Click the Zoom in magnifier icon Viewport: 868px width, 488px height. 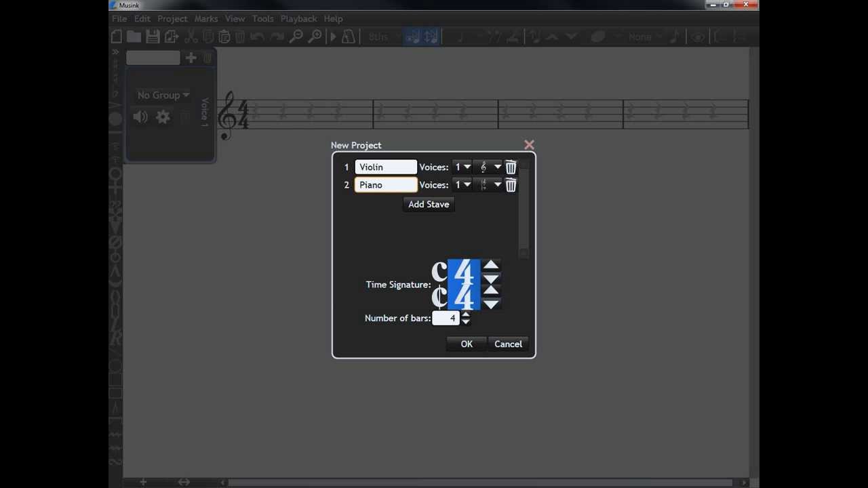(x=315, y=37)
